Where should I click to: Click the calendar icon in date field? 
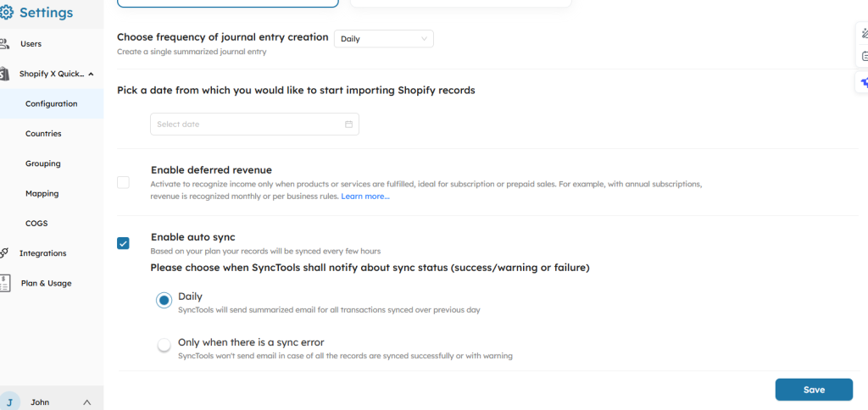click(x=348, y=125)
